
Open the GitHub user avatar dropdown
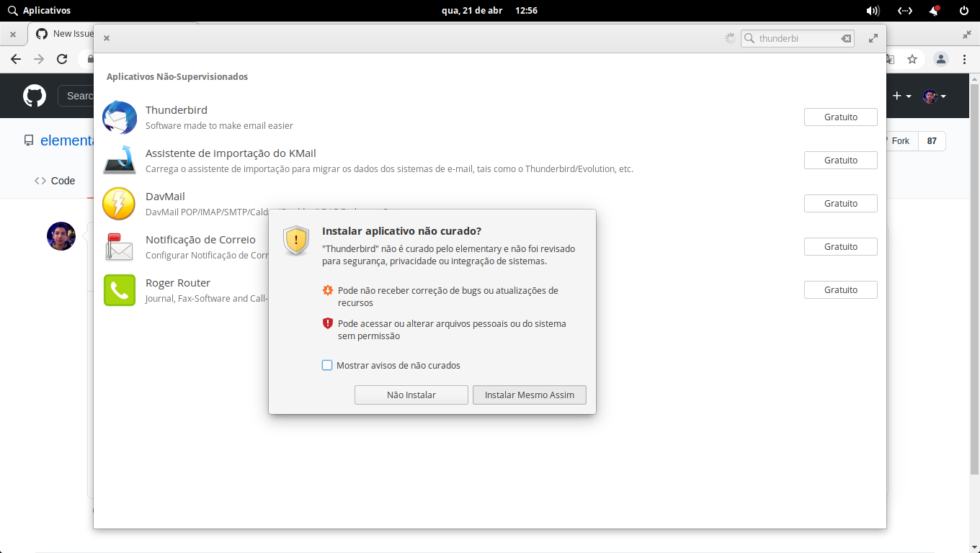[935, 96]
